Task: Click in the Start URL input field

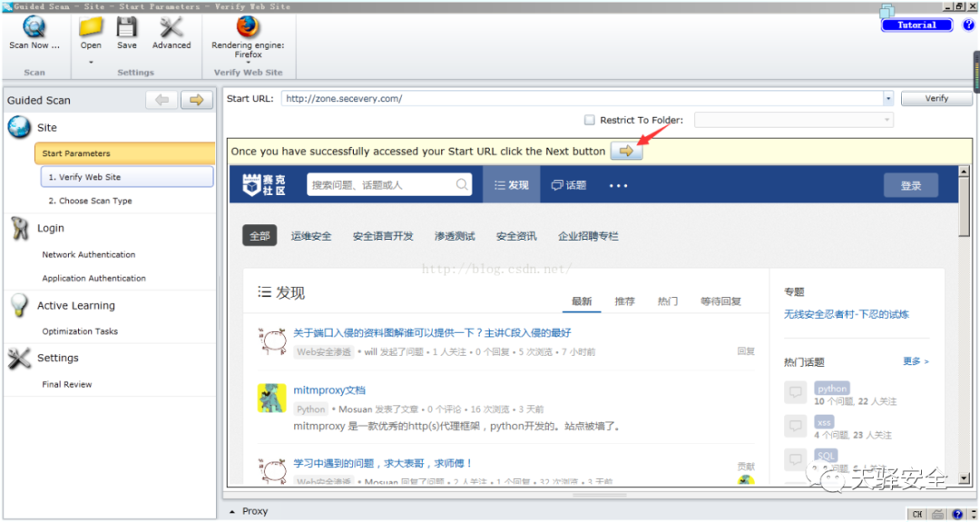Action: pos(582,99)
